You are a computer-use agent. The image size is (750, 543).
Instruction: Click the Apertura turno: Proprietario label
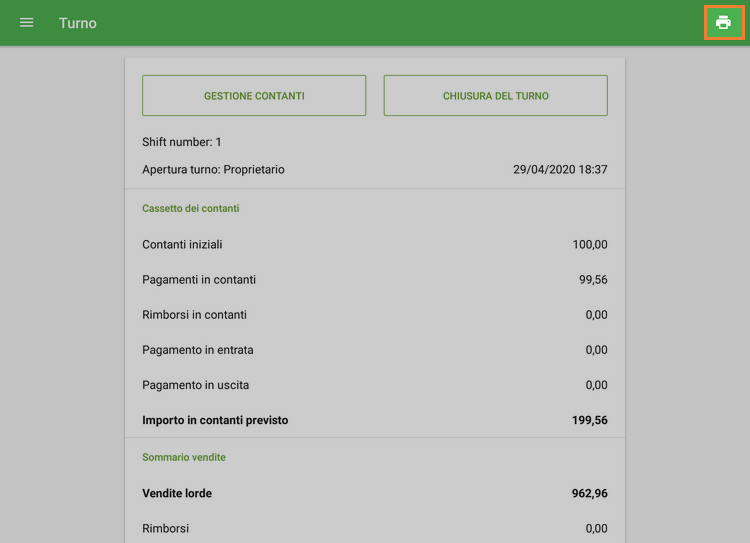tap(213, 170)
